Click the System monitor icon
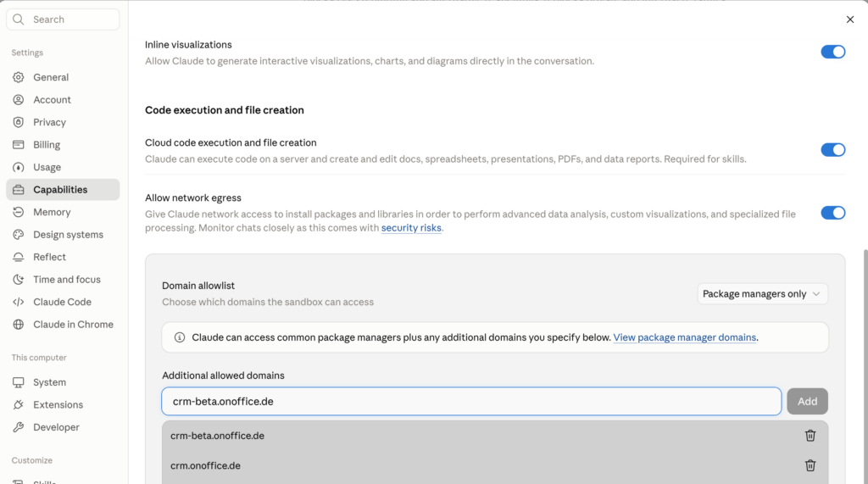The width and height of the screenshot is (868, 484). [19, 382]
